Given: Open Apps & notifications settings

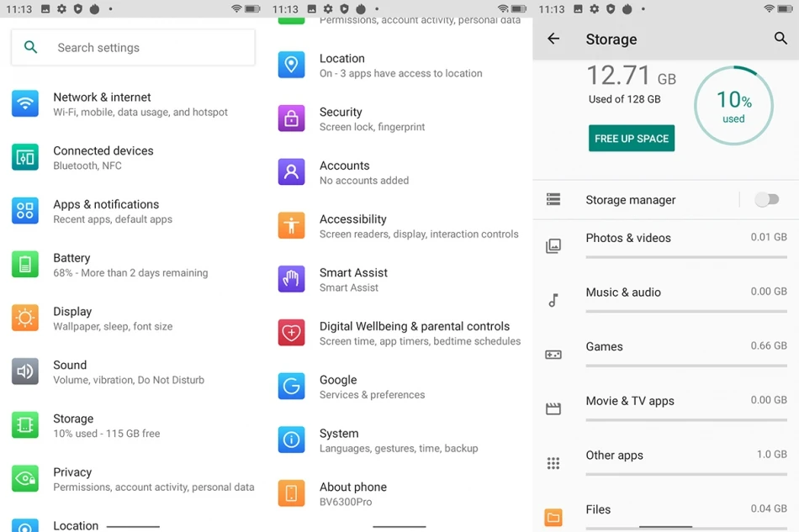Looking at the screenshot, I should click(x=133, y=211).
